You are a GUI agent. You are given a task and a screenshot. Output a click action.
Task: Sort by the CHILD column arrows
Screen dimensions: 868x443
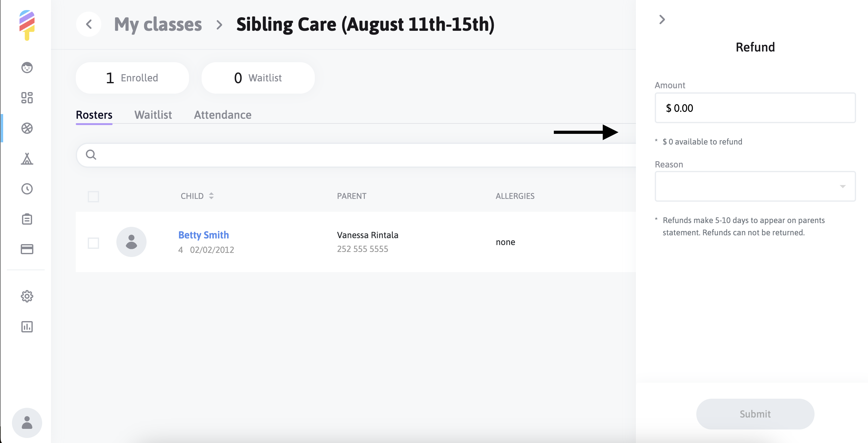click(x=211, y=196)
